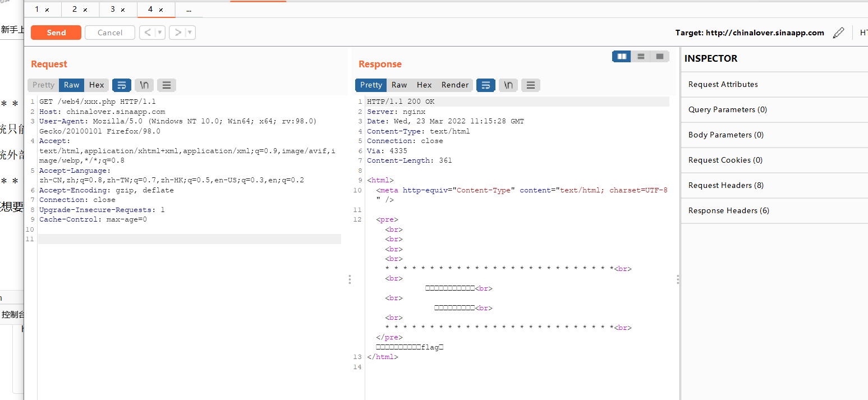The width and height of the screenshot is (868, 400).
Task: Click the empty line 11 of request editor
Action: (x=189, y=239)
